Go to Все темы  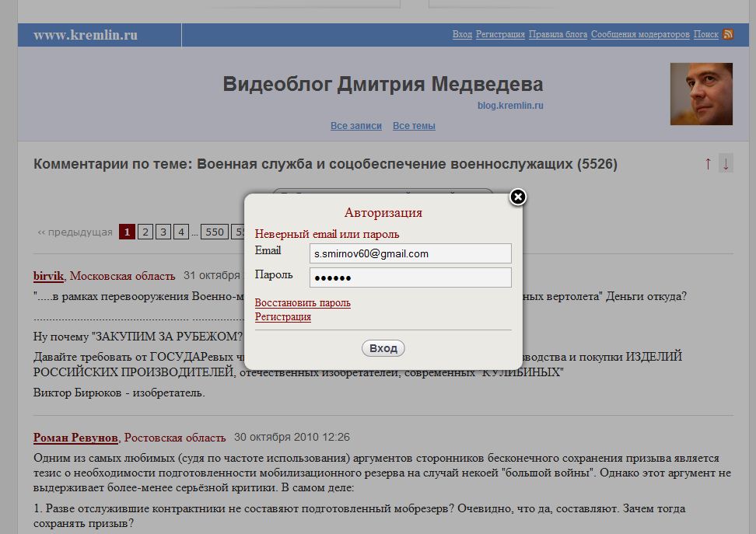click(x=414, y=126)
